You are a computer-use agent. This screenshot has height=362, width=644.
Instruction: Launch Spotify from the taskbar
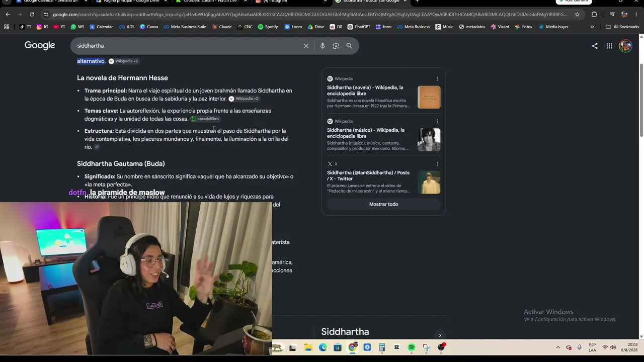coord(412,347)
